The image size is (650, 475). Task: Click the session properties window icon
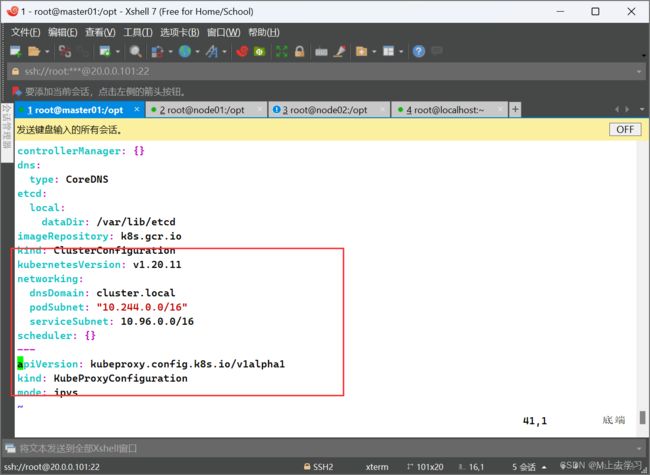[104, 51]
